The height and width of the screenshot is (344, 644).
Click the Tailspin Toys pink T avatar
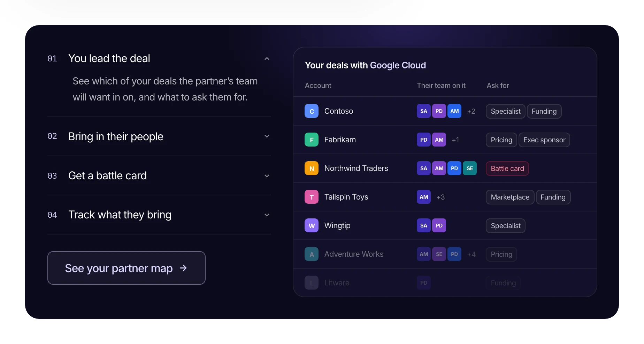[x=312, y=197]
